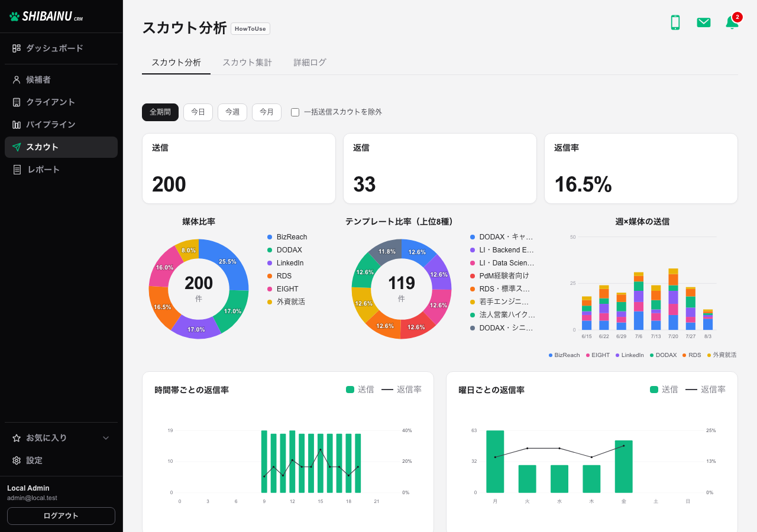Click the 全期間 filter button
The height and width of the screenshot is (532, 757).
[x=160, y=112]
